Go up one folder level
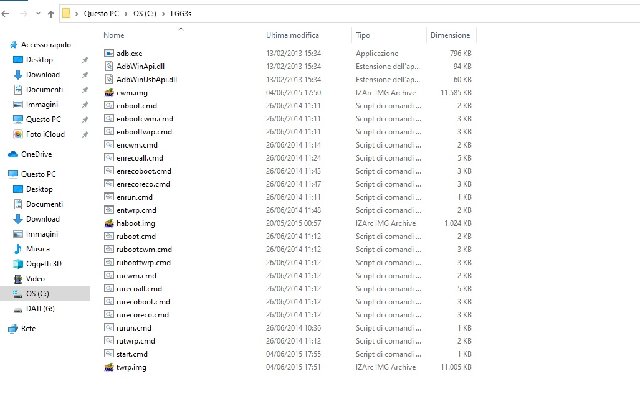Image resolution: width=640 pixels, height=399 pixels. 51,14
